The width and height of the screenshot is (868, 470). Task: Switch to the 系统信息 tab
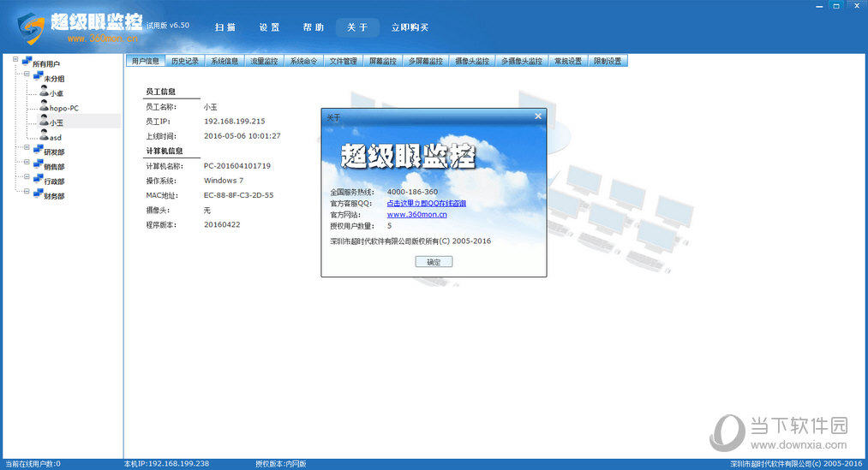click(224, 61)
